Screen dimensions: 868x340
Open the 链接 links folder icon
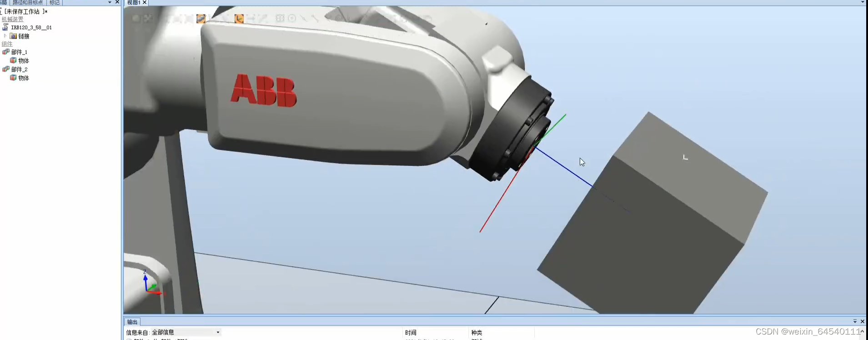14,36
